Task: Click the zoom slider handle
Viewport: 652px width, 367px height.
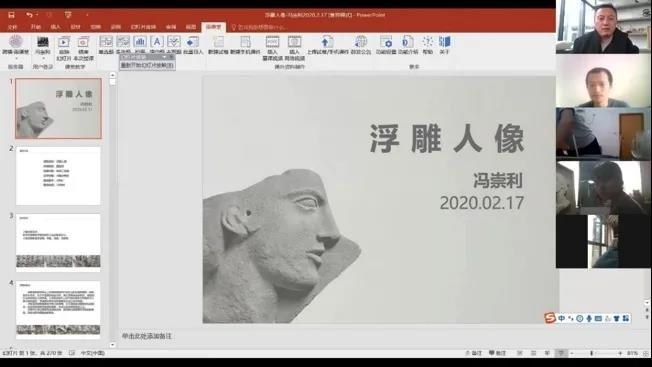Action: [591, 353]
